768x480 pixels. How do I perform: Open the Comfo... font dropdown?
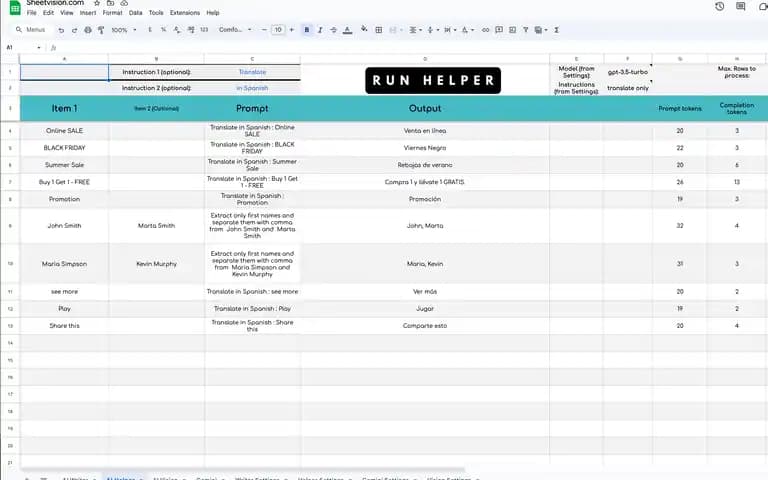[x=235, y=30]
